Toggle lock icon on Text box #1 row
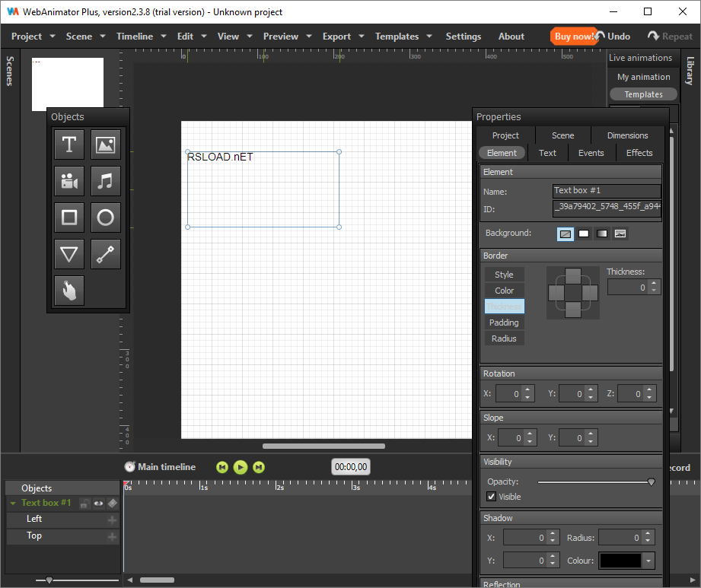 coord(84,503)
